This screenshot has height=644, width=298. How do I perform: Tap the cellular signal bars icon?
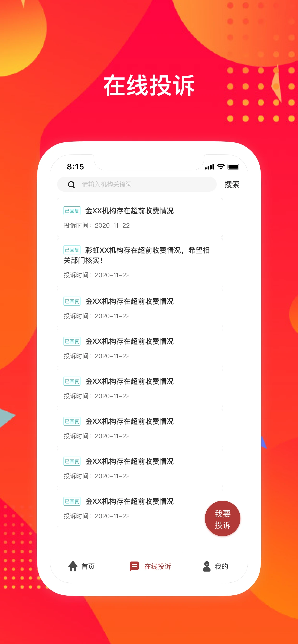click(209, 167)
